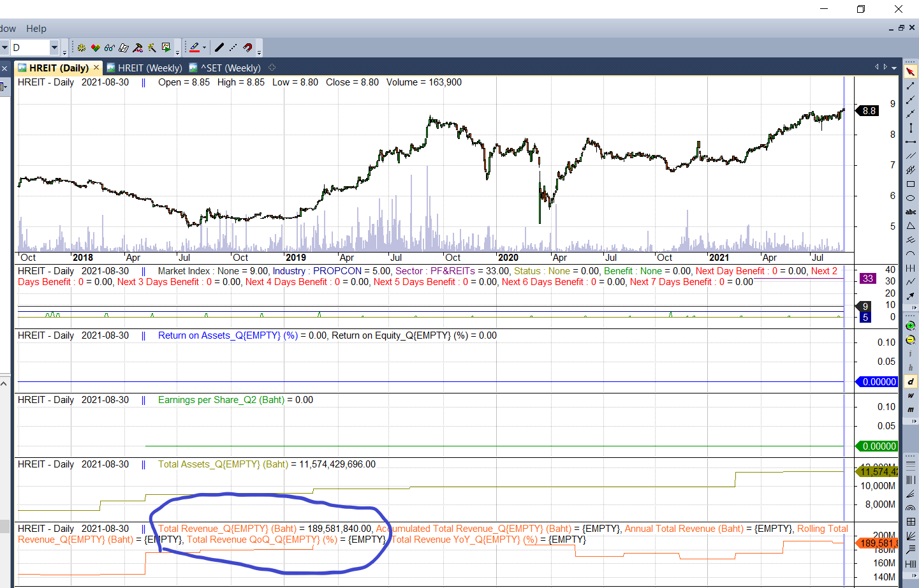
Task: Activate the red magnet snap tool
Action: [247, 48]
